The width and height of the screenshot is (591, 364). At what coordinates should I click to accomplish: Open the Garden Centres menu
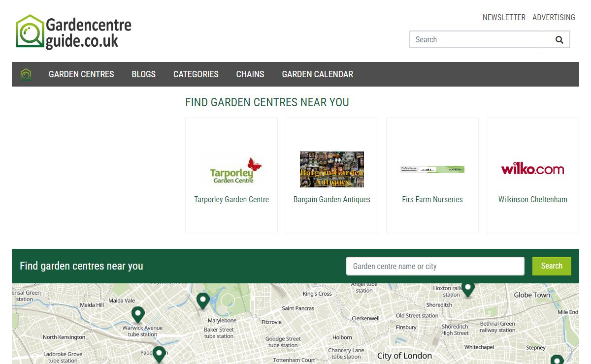81,74
